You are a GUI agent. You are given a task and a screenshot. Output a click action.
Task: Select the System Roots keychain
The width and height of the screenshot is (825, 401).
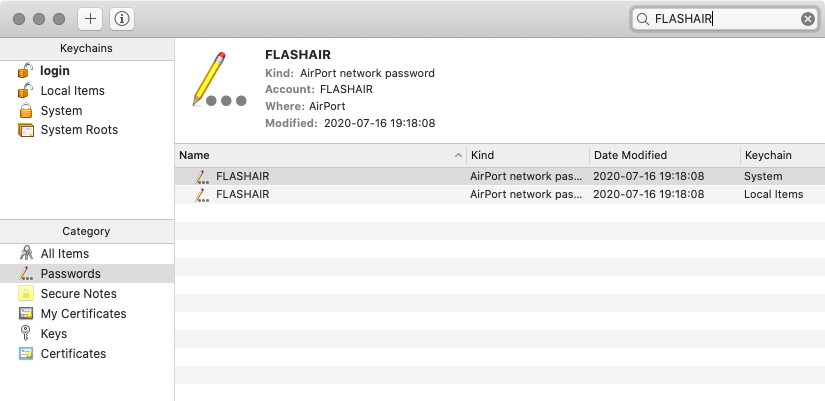[x=78, y=130]
